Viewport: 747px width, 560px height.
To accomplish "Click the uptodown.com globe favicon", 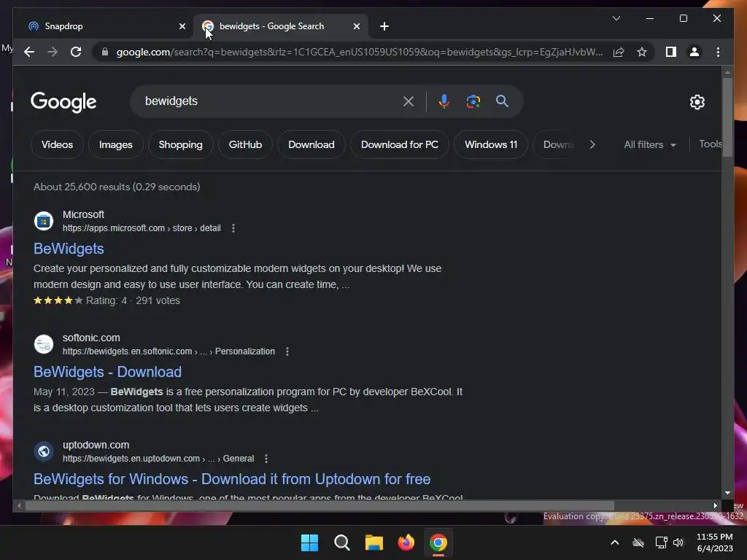I will pos(43,451).
